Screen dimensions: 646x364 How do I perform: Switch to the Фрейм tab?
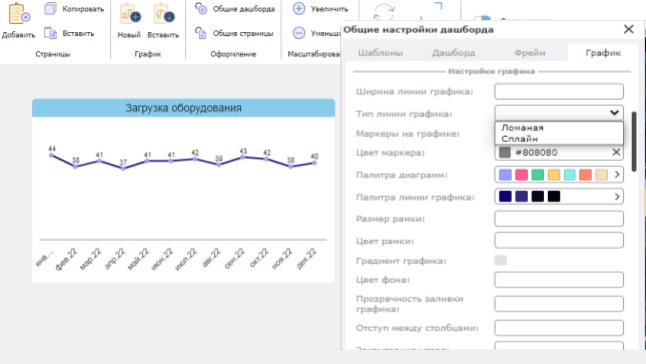[529, 53]
